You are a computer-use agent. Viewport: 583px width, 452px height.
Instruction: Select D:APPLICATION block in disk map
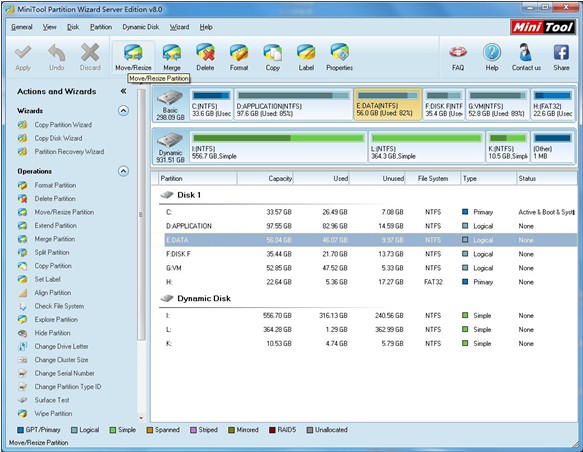293,104
